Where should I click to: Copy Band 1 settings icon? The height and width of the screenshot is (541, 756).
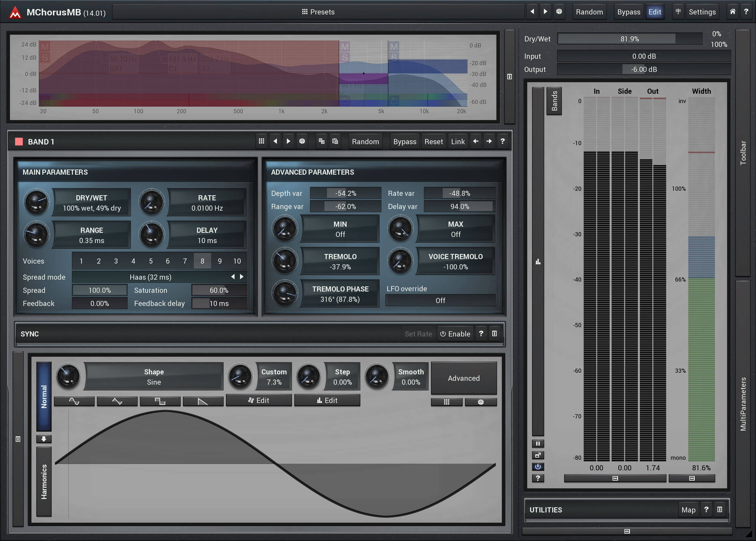click(321, 141)
